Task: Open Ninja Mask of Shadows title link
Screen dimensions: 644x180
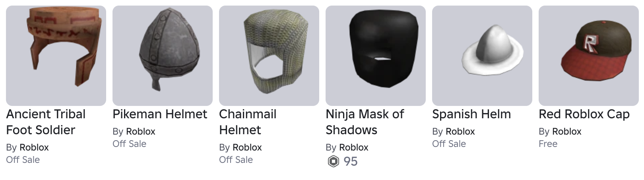Action: 365,122
